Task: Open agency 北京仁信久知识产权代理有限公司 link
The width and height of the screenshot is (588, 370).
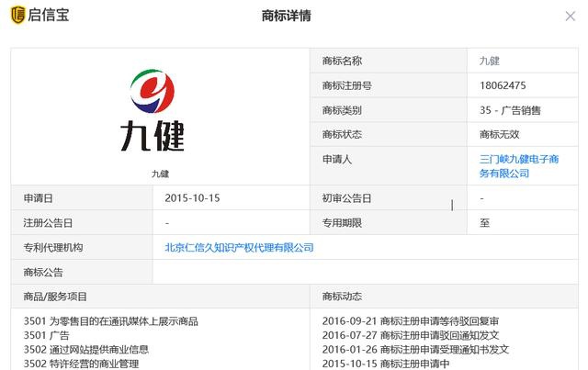Action: pos(239,247)
